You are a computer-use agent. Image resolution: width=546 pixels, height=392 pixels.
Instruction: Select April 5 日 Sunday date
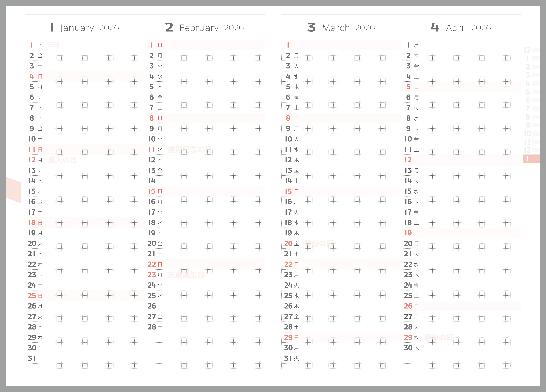coord(412,87)
